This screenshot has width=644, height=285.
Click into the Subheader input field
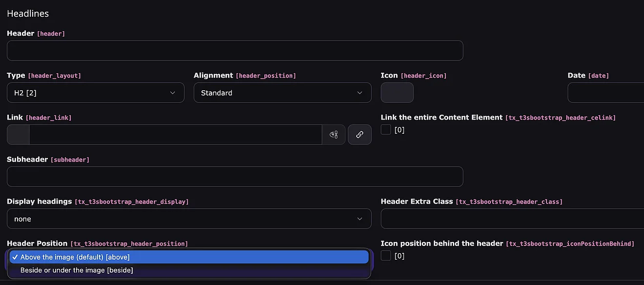tap(235, 177)
